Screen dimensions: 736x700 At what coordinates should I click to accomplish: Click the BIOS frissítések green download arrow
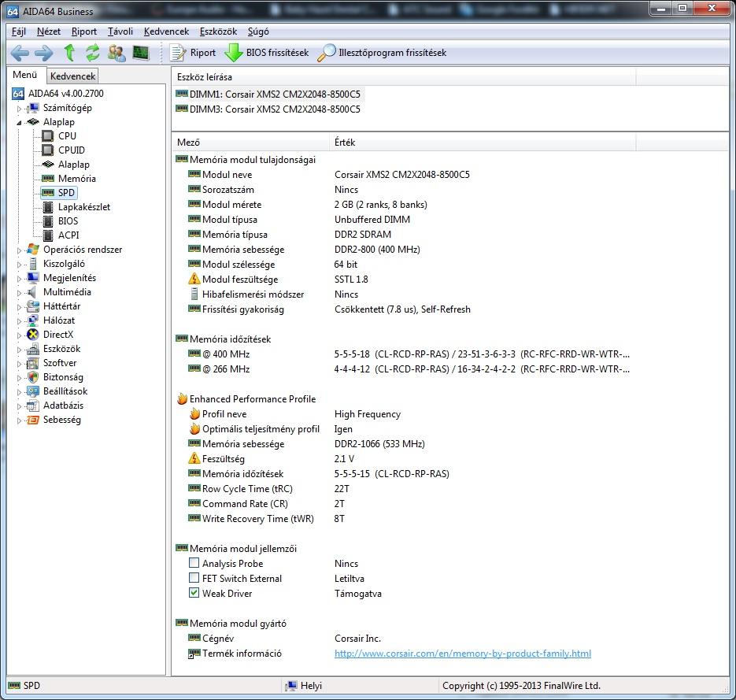[x=233, y=53]
